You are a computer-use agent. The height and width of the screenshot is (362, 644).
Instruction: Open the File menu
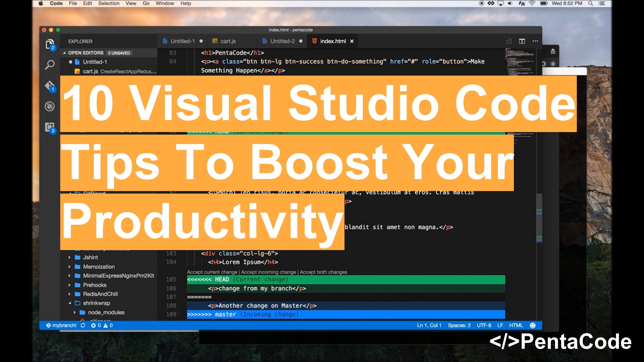click(x=73, y=3)
